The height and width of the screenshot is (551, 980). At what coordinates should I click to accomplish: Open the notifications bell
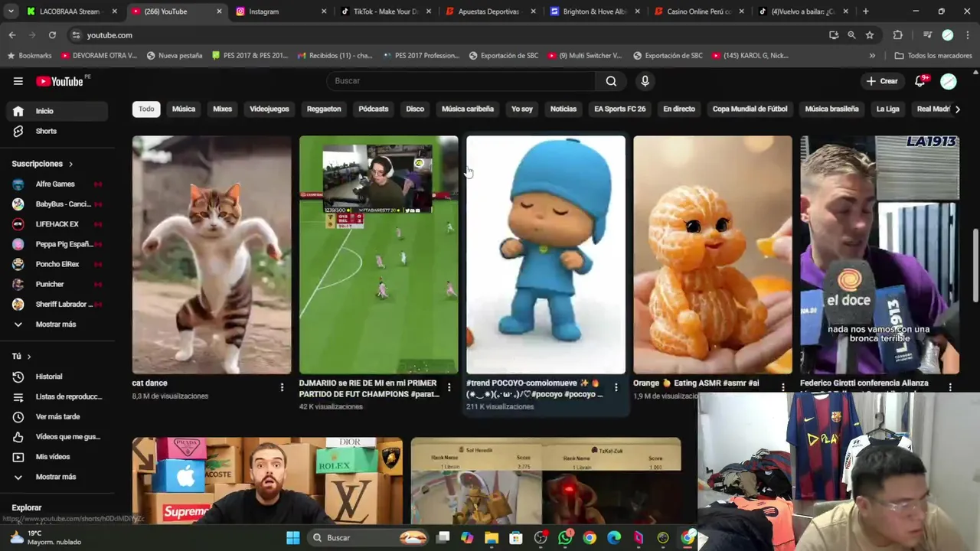click(x=921, y=81)
